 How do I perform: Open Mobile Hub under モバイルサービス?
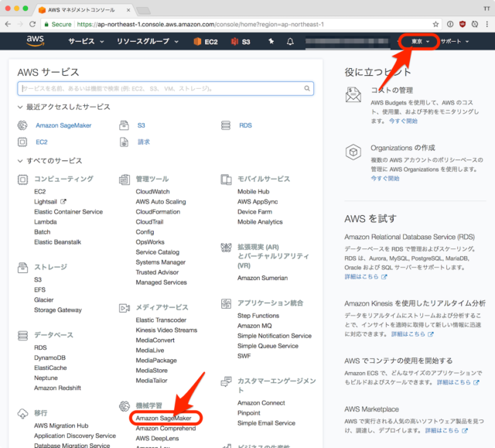click(x=254, y=192)
